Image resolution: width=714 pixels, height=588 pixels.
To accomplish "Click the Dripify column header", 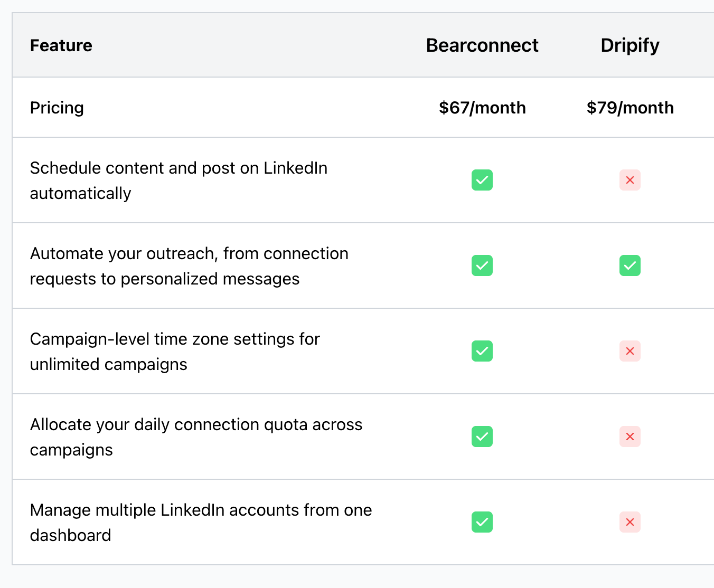I will tap(630, 45).
